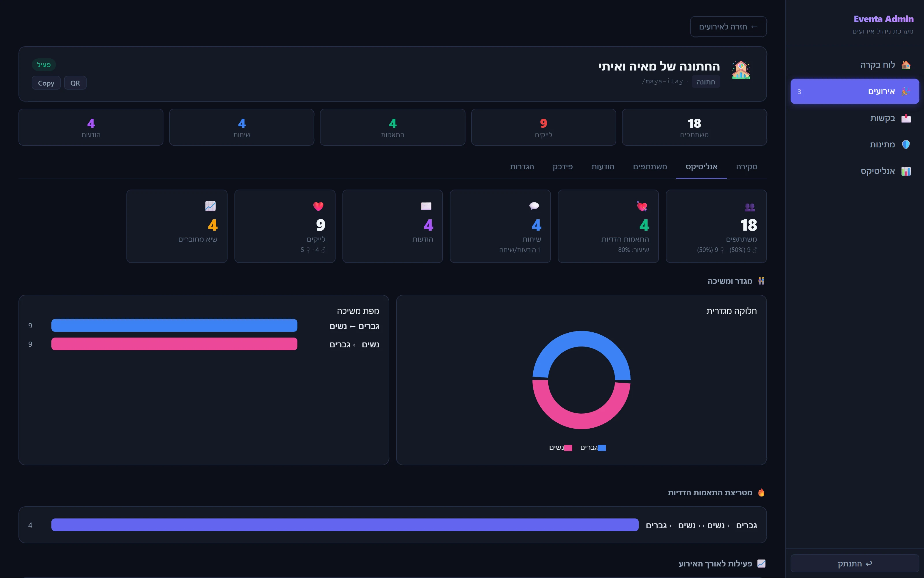
Task: Click the trend chart icon on שיא מחוברים card
Action: pyautogui.click(x=210, y=206)
